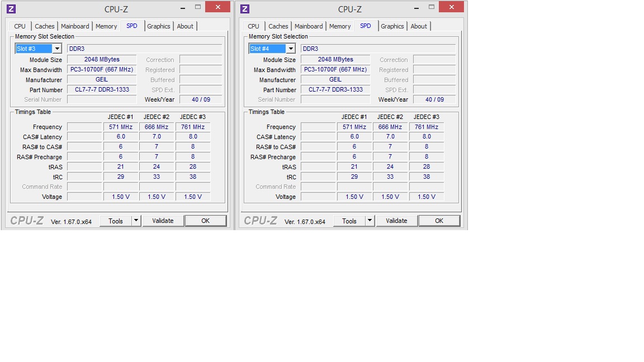This screenshot has height=362, width=644.
Task: Click Tools button in left CPU-Z window
Action: (x=115, y=221)
